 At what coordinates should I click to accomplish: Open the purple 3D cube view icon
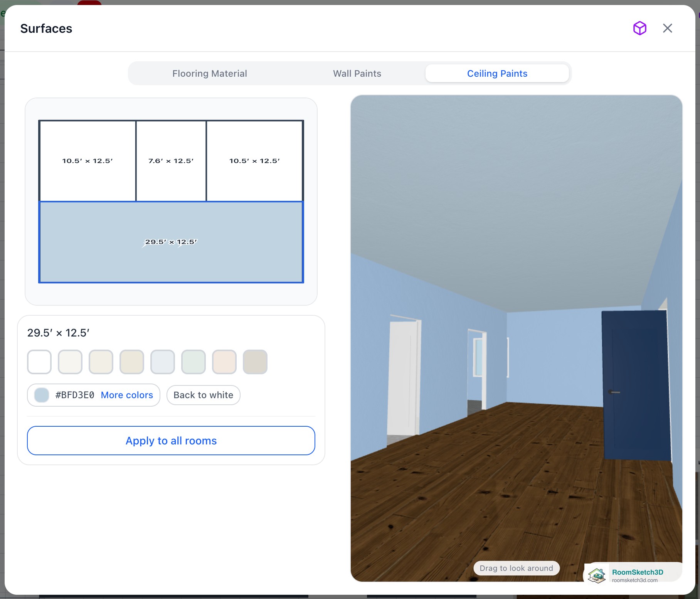coord(639,28)
